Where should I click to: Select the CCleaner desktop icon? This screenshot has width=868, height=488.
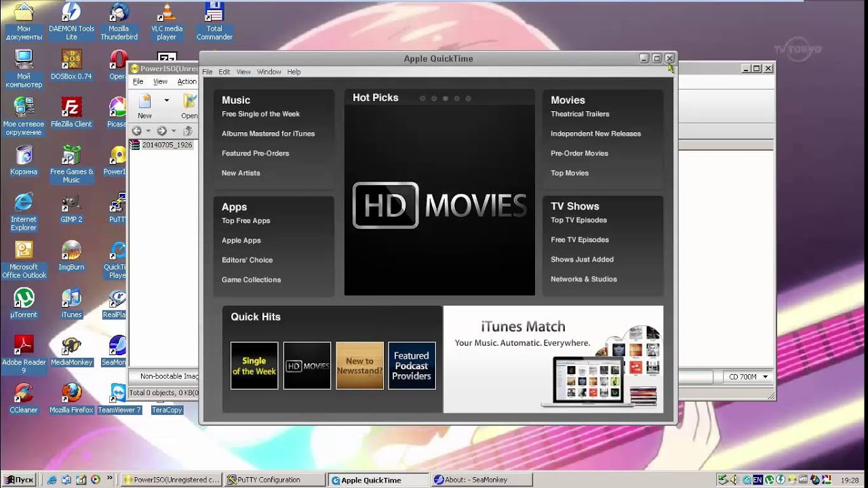[24, 398]
